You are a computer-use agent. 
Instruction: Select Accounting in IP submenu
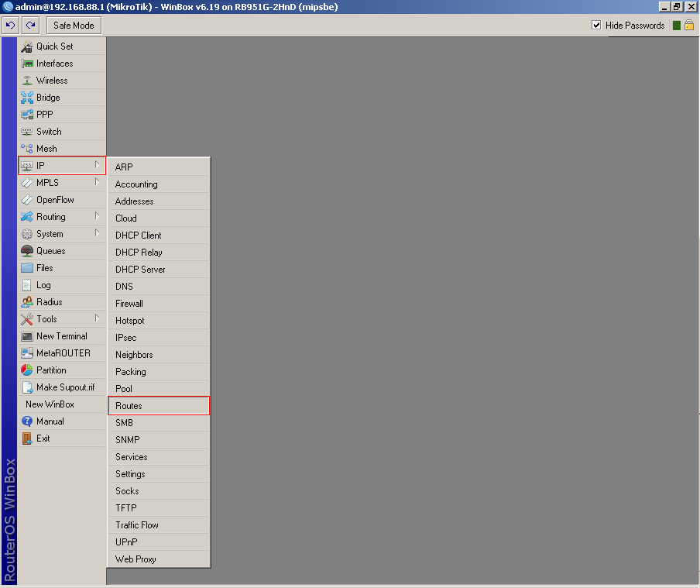coord(159,184)
